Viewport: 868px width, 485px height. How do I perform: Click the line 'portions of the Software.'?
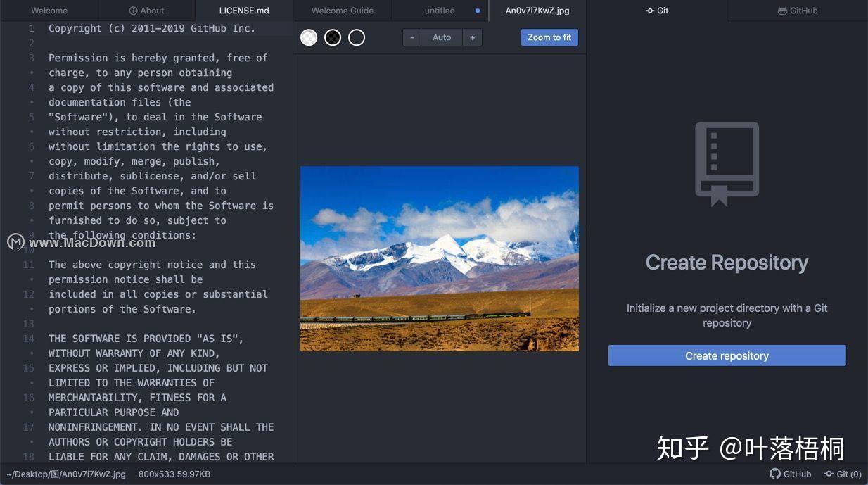pos(122,309)
